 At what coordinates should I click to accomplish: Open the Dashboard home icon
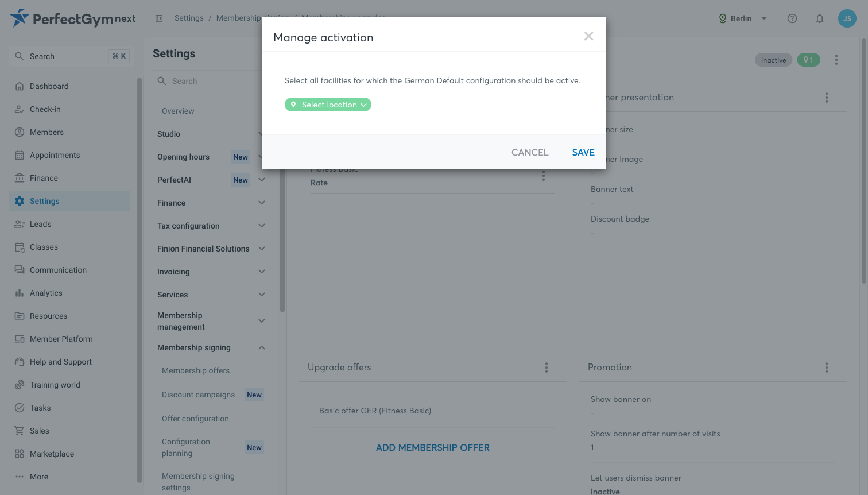(x=20, y=86)
